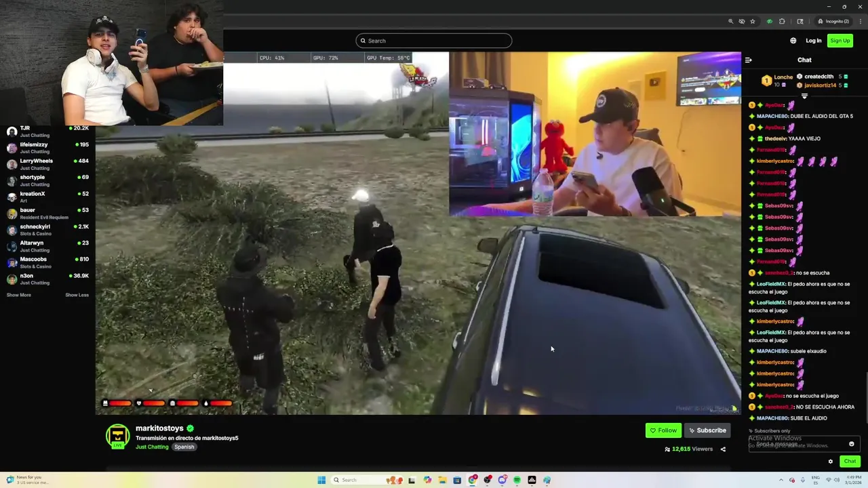Open the News widget on taskbar
The width and height of the screenshot is (868, 488).
click(27, 480)
